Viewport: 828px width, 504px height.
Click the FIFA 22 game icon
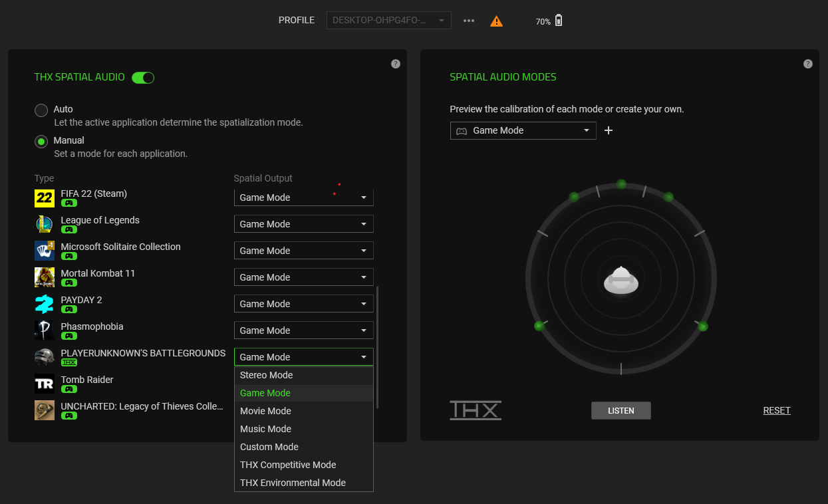(x=45, y=198)
